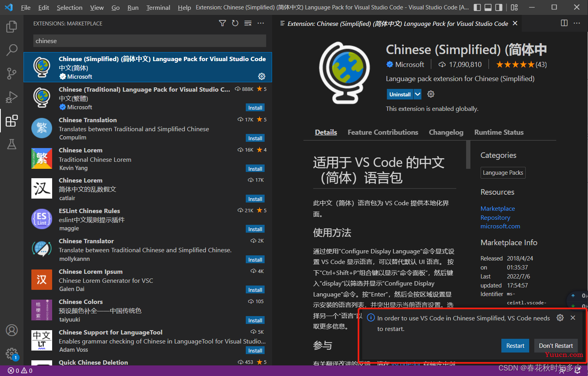Switch to Changelog tab
Screen dimensions: 588x376
point(446,132)
